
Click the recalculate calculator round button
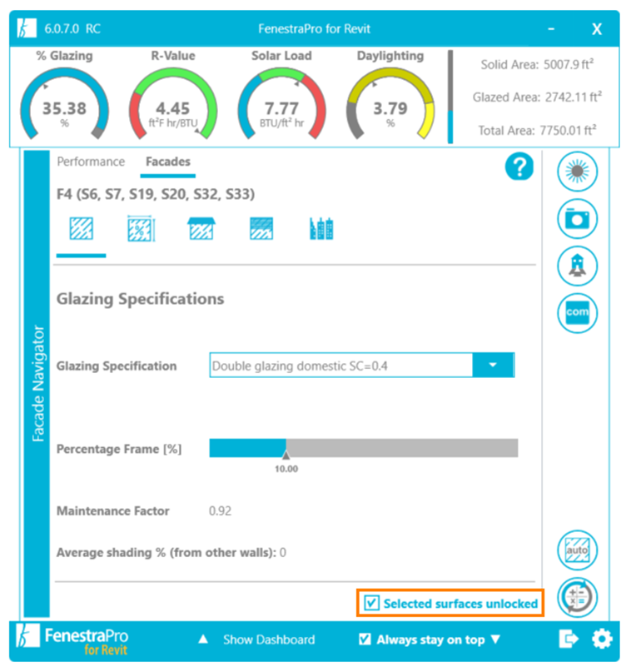tap(577, 597)
